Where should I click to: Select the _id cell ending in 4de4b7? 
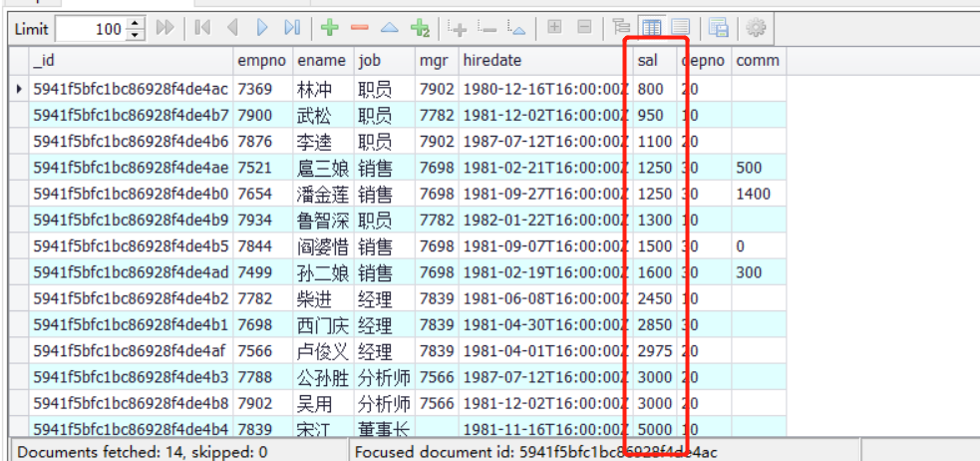tap(132, 116)
